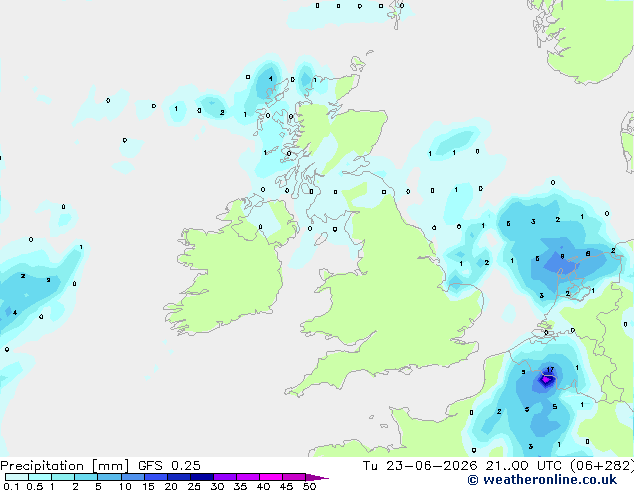Select the 40–45 mm magenta swatch
The height and width of the screenshot is (490, 634).
[271, 477]
